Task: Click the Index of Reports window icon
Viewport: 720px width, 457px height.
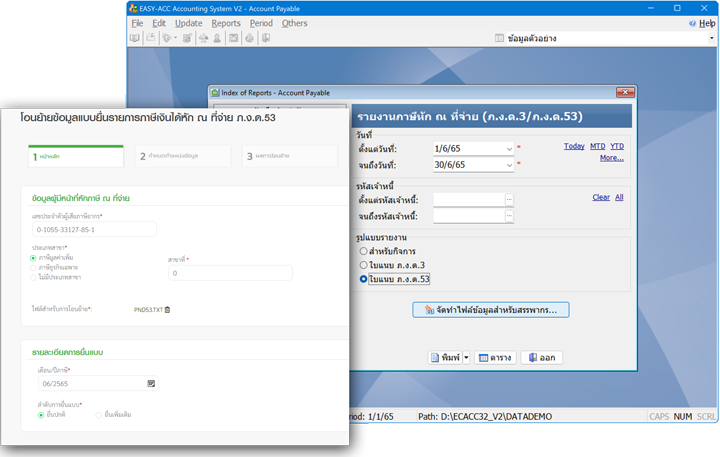Action: [x=215, y=93]
